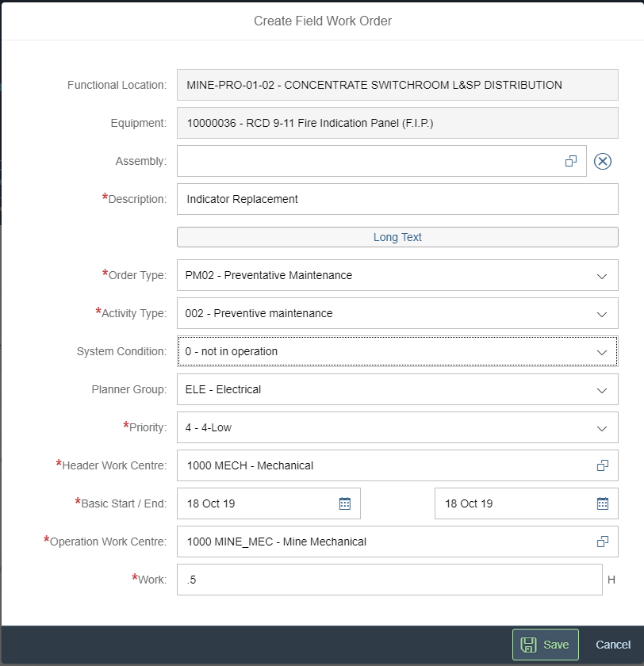The width and height of the screenshot is (644, 666).
Task: Cancel the work order creation
Action: (613, 645)
